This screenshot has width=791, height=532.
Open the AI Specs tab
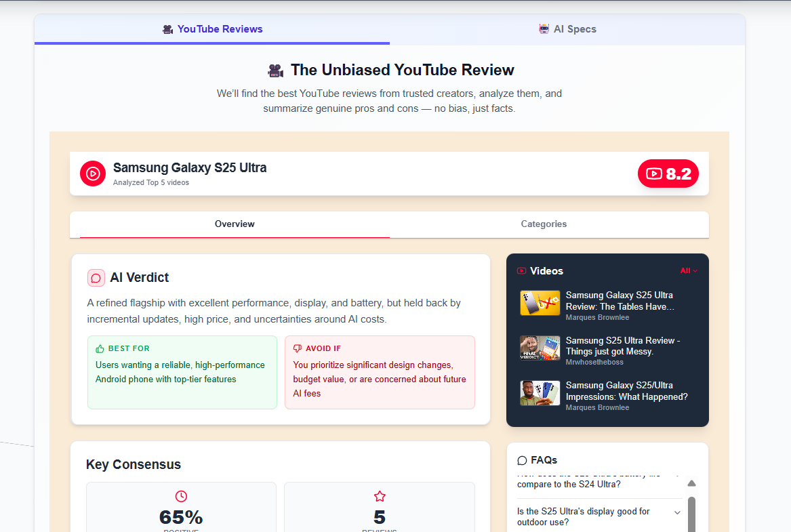coord(567,29)
